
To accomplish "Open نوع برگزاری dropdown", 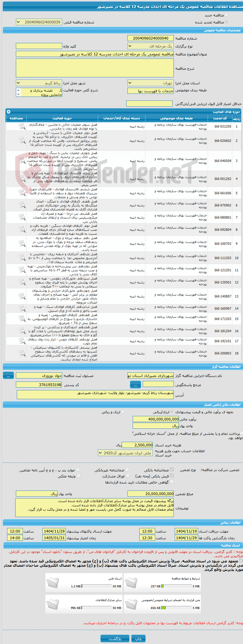I will 151,46.
